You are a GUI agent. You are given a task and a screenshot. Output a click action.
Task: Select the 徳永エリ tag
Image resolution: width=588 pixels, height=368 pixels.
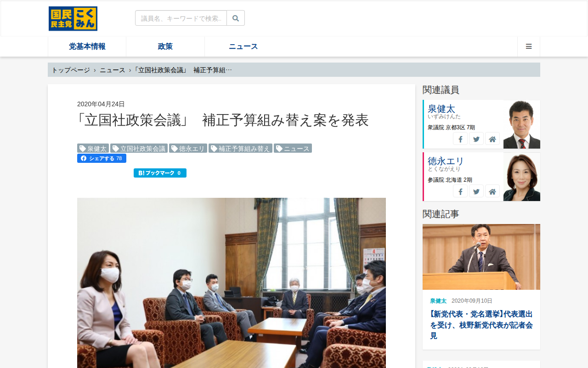point(188,149)
